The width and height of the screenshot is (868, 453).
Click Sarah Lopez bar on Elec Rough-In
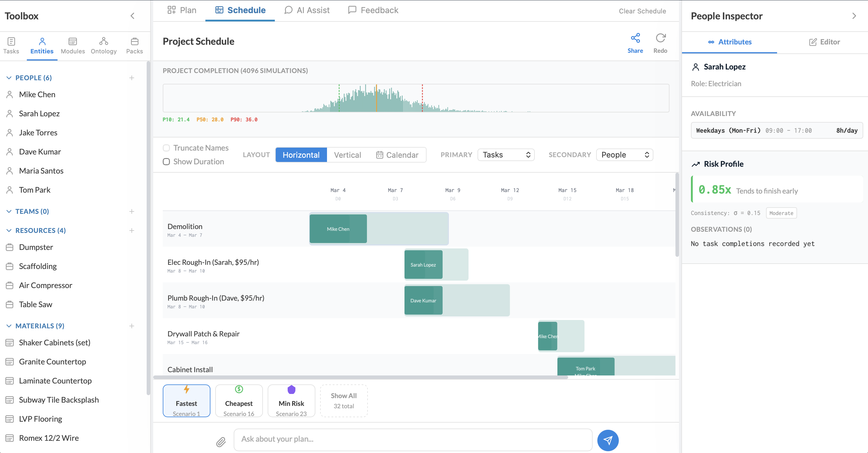point(423,265)
